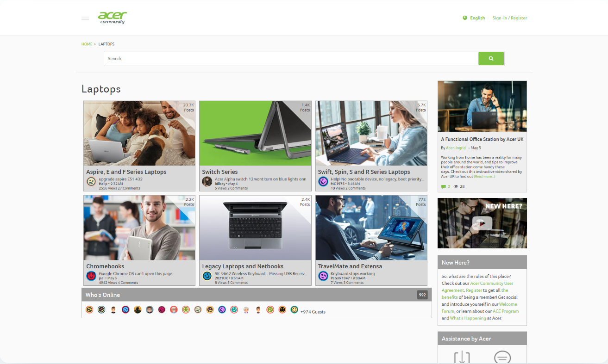
Task: Click the Register link in New Here
Action: (x=474, y=290)
